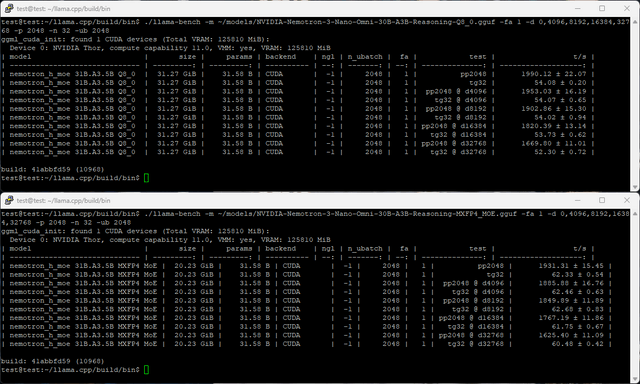Viewport: 640px width, 384px height.
Task: Click the value '52.30 ± 0.72'
Action: (x=560, y=152)
